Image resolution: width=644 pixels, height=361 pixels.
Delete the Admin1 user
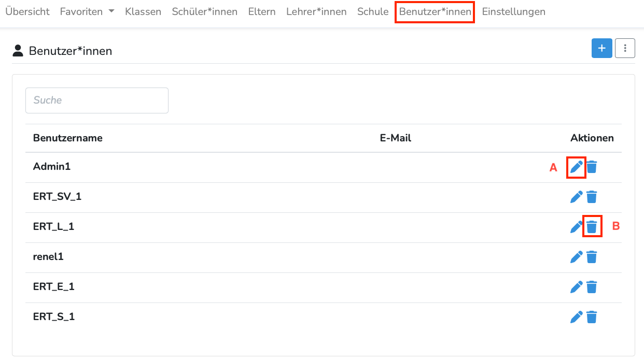pos(592,167)
